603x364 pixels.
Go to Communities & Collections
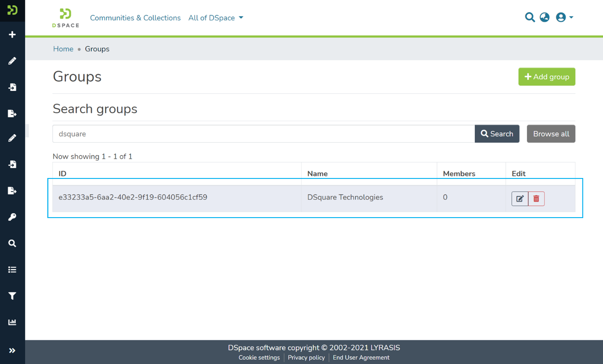click(x=135, y=18)
